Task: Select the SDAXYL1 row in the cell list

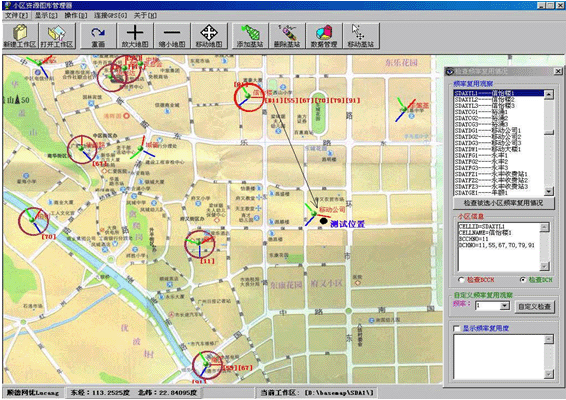Action: (x=498, y=93)
